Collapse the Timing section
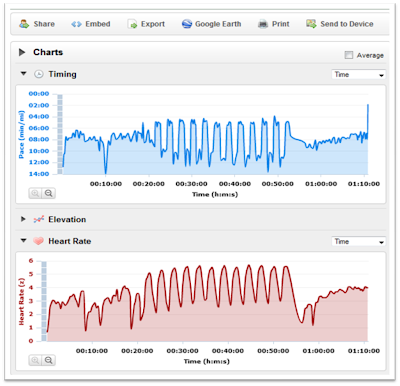400x386 pixels. (x=23, y=74)
